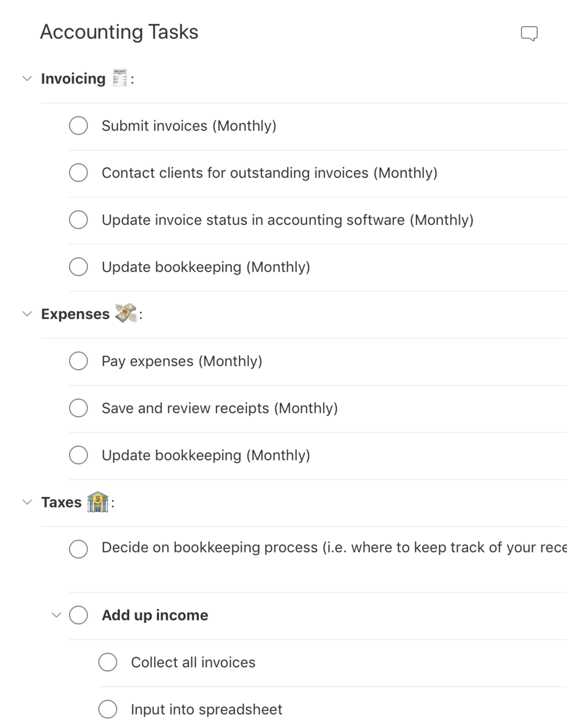The image size is (567, 728).
Task: Collapse subtasks under Add up income
Action: (x=57, y=615)
